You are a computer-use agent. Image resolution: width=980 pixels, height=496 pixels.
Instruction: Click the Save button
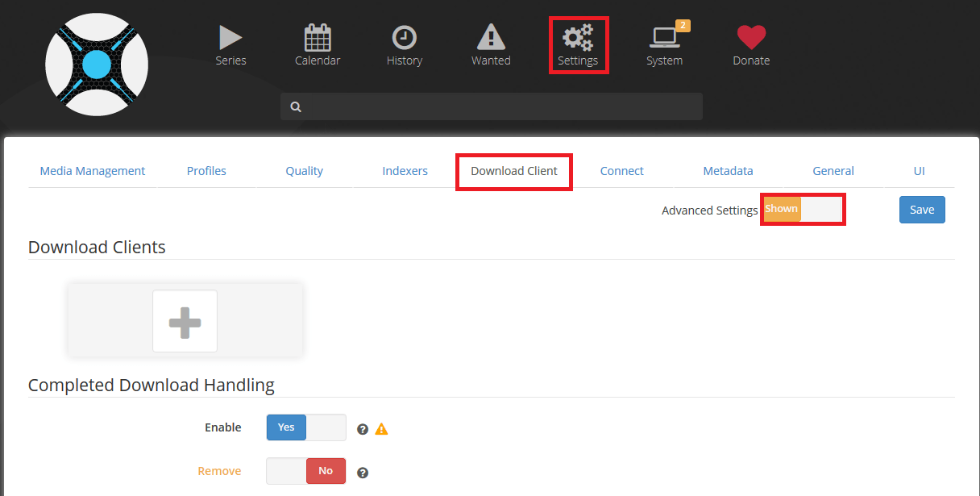(x=922, y=210)
